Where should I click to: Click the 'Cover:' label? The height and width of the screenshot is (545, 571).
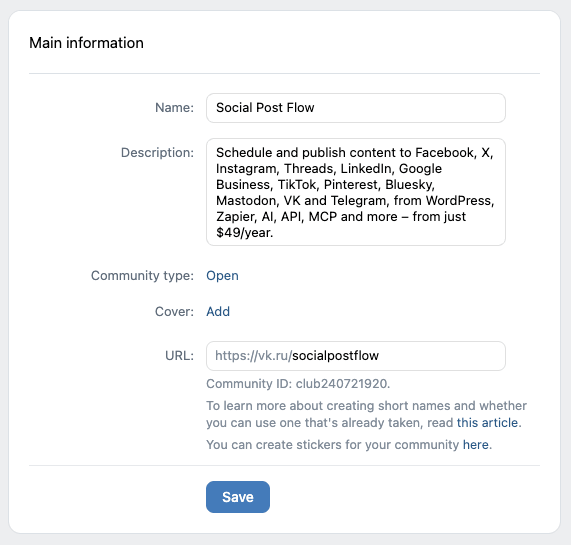click(174, 312)
